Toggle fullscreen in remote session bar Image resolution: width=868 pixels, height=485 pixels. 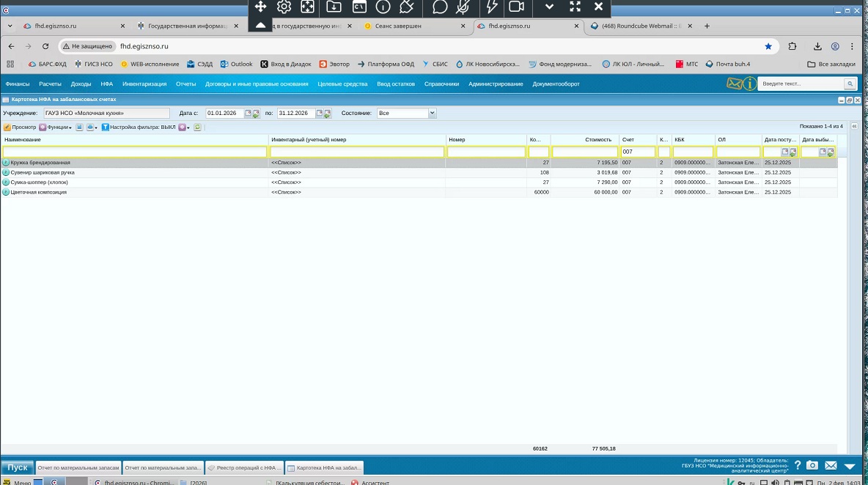coord(575,7)
